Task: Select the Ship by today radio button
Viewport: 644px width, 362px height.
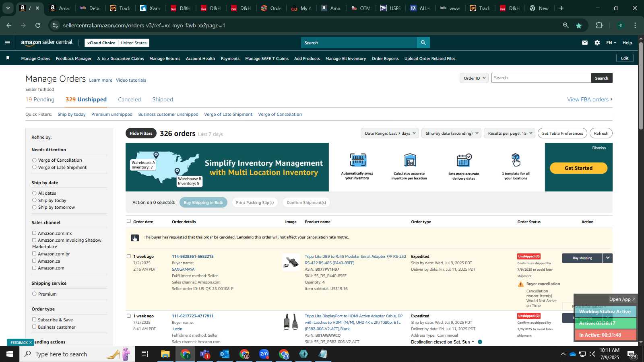Action: [x=34, y=200]
